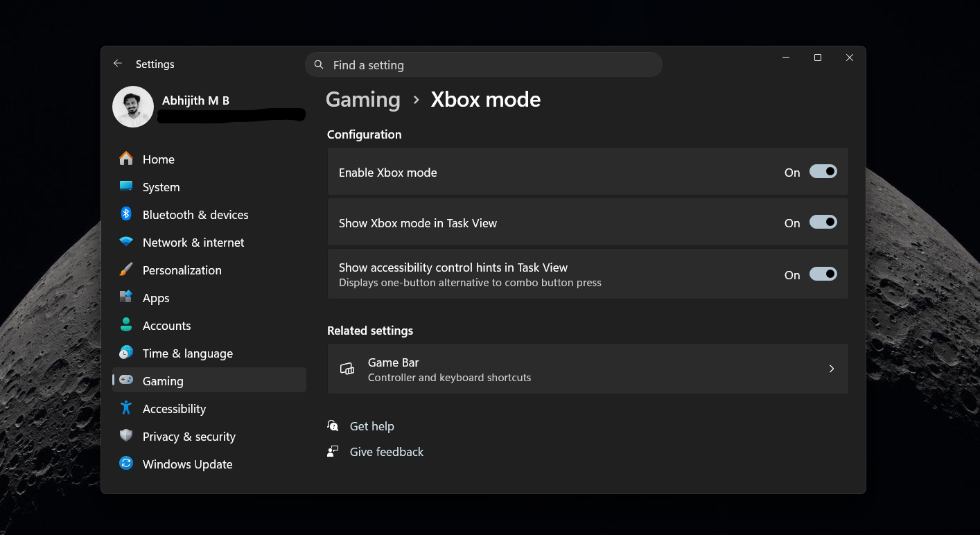
Task: Click the search magnifier icon
Action: (x=319, y=64)
